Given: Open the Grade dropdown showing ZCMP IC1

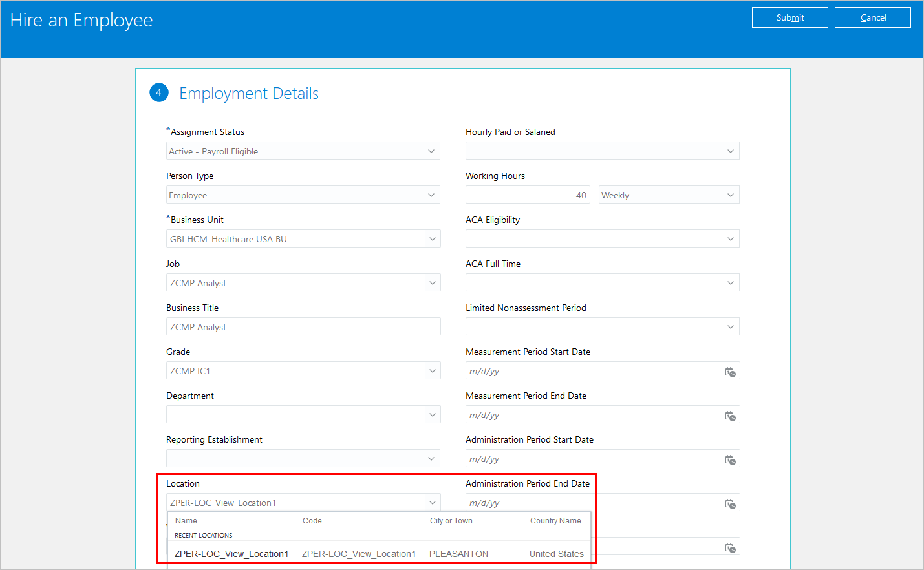Looking at the screenshot, I should pos(432,371).
